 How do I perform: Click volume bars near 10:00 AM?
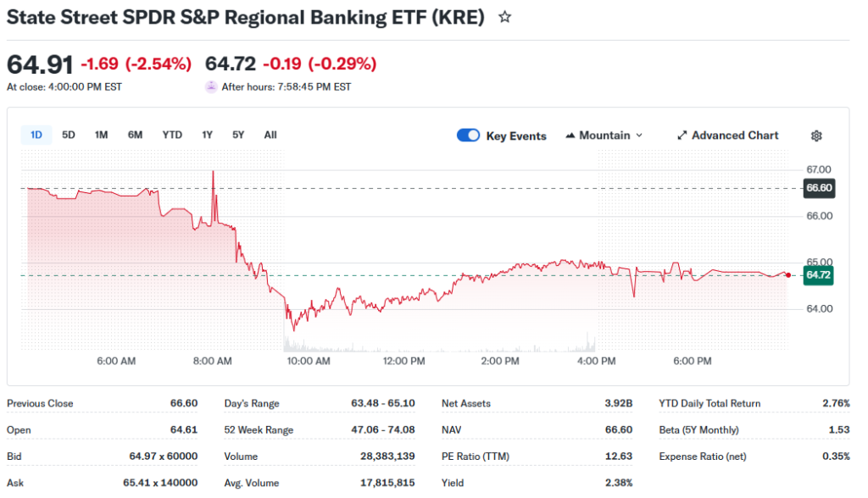click(292, 345)
